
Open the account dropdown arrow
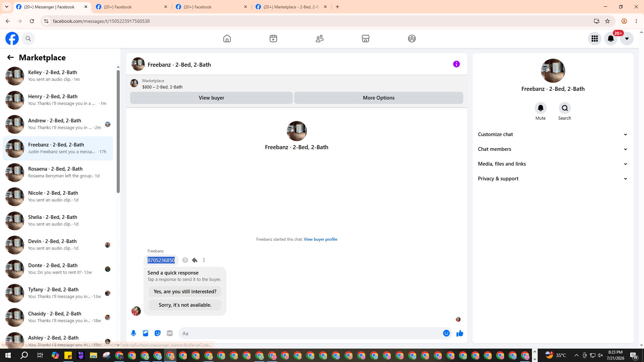click(x=627, y=39)
